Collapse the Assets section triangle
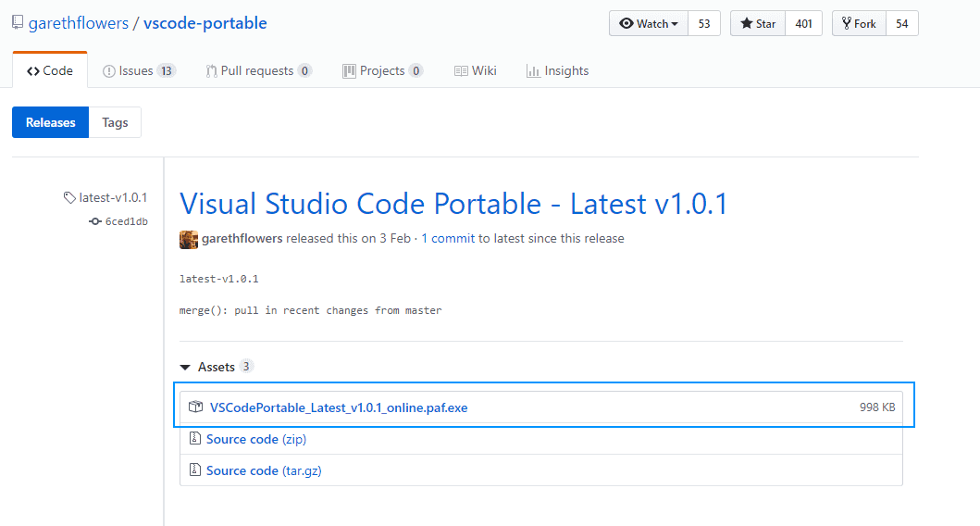This screenshot has height=526, width=980. click(x=185, y=367)
